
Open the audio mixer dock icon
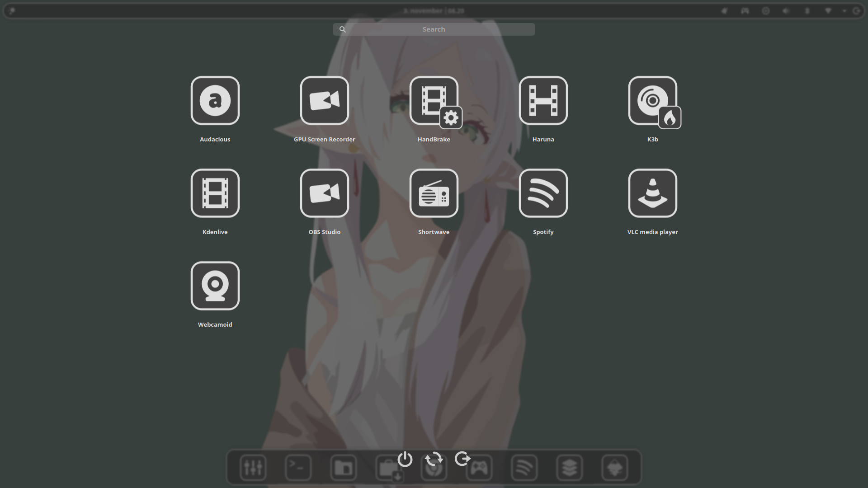[x=253, y=467]
